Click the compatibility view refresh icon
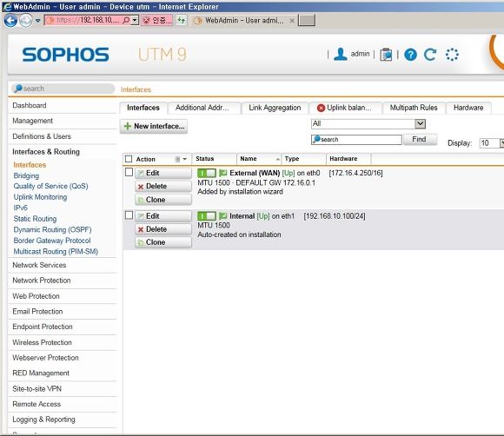Image resolution: width=504 pixels, height=436 pixels. (x=182, y=20)
